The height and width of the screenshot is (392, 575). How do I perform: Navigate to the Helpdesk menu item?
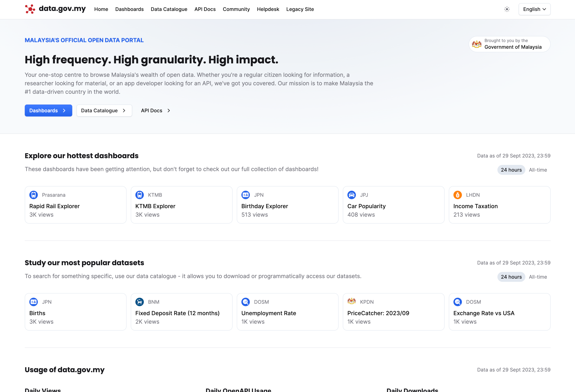pos(268,9)
